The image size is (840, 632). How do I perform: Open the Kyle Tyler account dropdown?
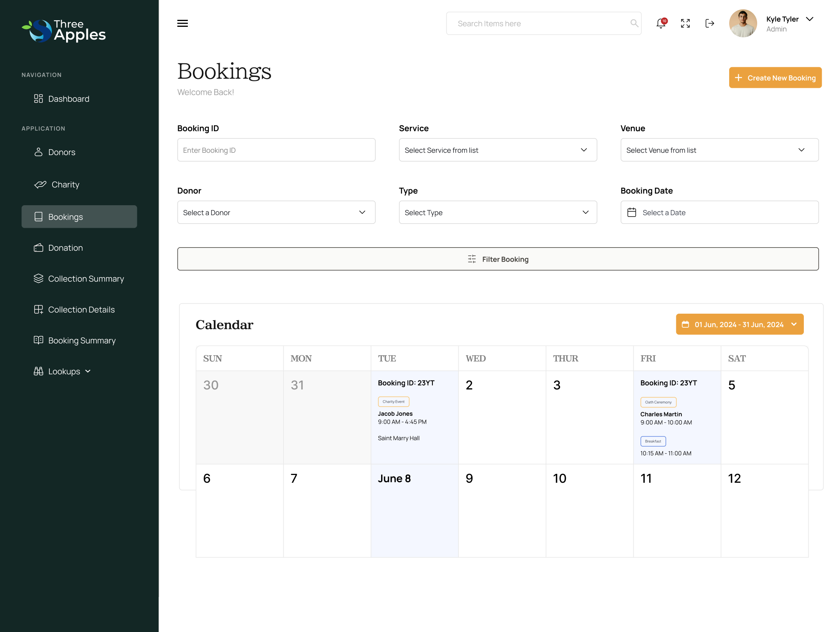click(810, 19)
